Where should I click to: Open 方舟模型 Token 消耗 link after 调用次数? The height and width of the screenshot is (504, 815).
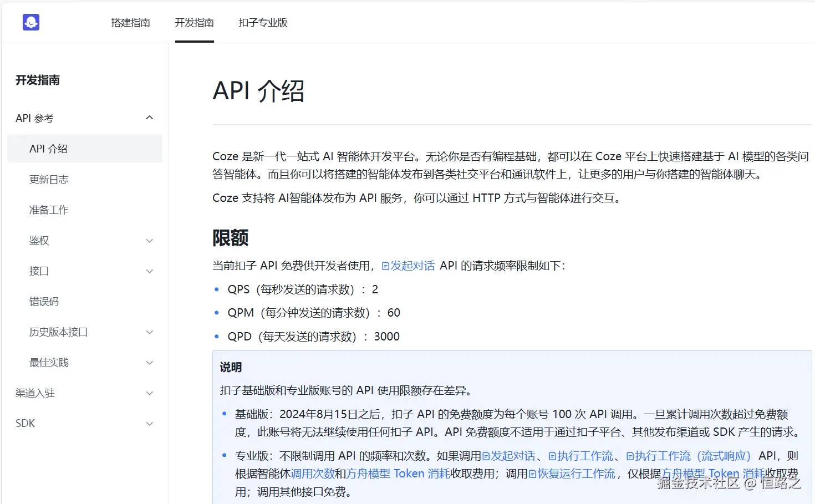(x=398, y=474)
